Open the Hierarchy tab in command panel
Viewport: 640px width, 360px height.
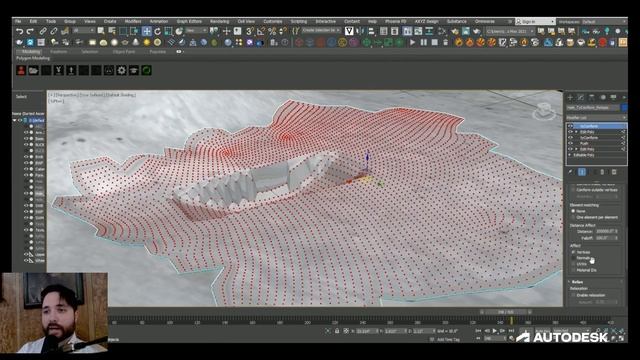click(x=592, y=97)
